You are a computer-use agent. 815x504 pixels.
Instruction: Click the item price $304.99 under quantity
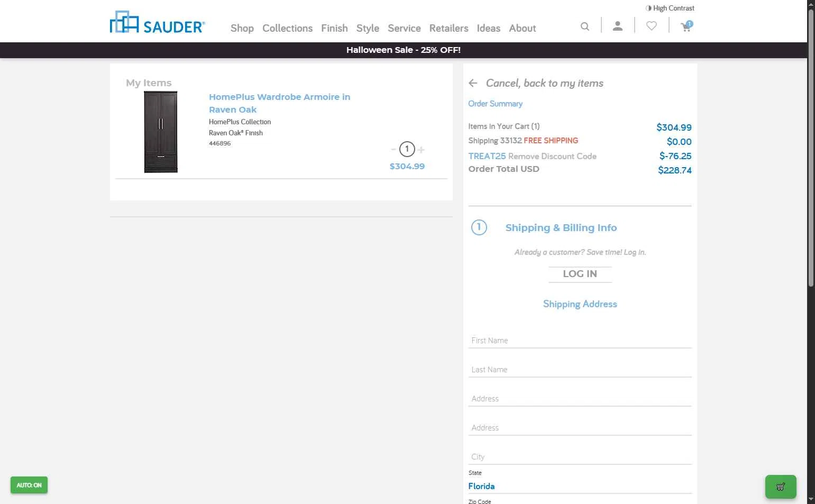(x=407, y=166)
